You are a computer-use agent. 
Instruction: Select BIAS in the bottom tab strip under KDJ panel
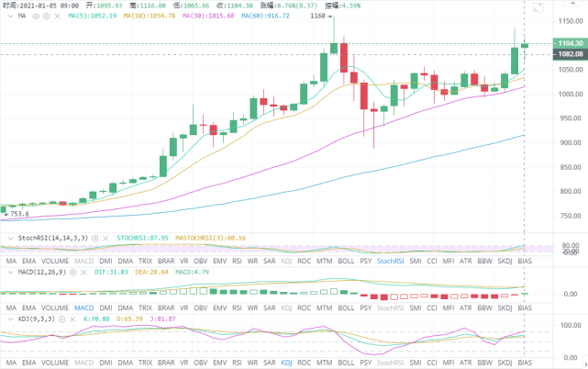525,363
